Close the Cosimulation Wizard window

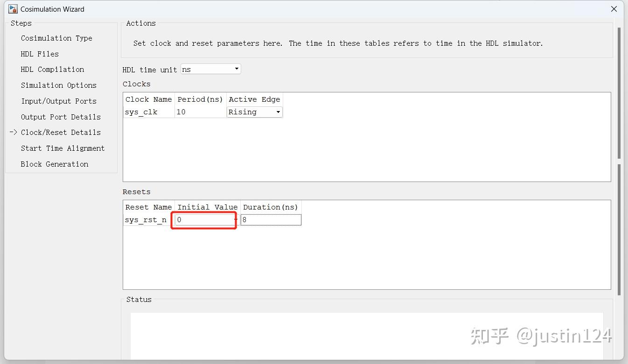[x=614, y=9]
